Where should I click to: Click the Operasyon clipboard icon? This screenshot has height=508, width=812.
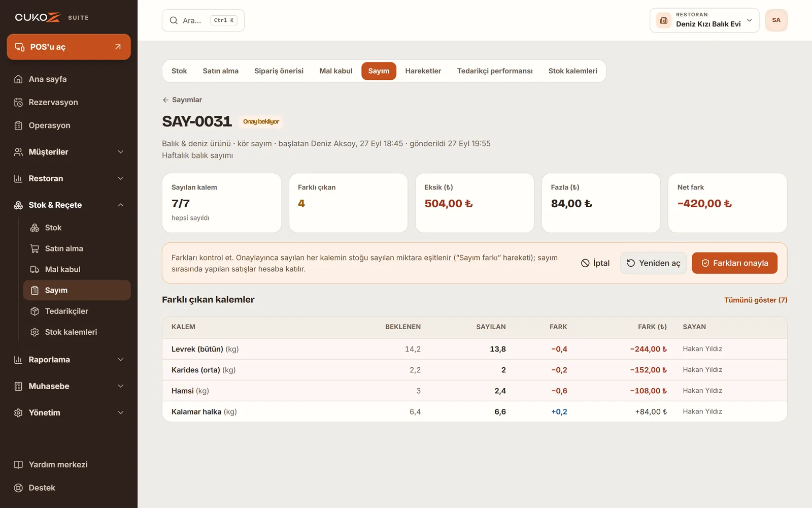pyautogui.click(x=18, y=125)
